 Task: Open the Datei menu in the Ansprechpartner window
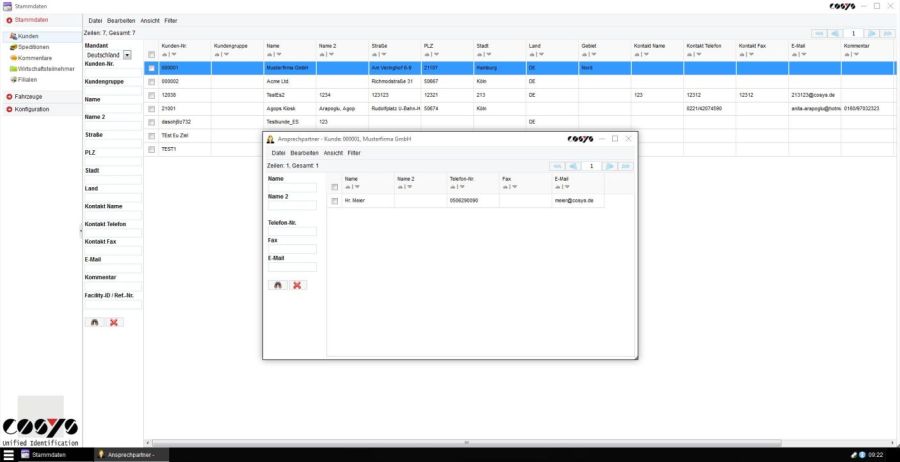pos(278,153)
